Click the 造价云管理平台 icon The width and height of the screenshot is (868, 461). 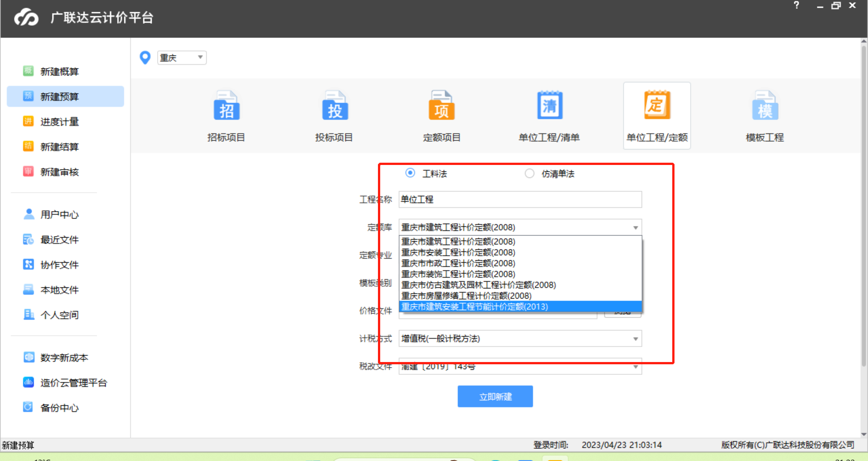(28, 382)
